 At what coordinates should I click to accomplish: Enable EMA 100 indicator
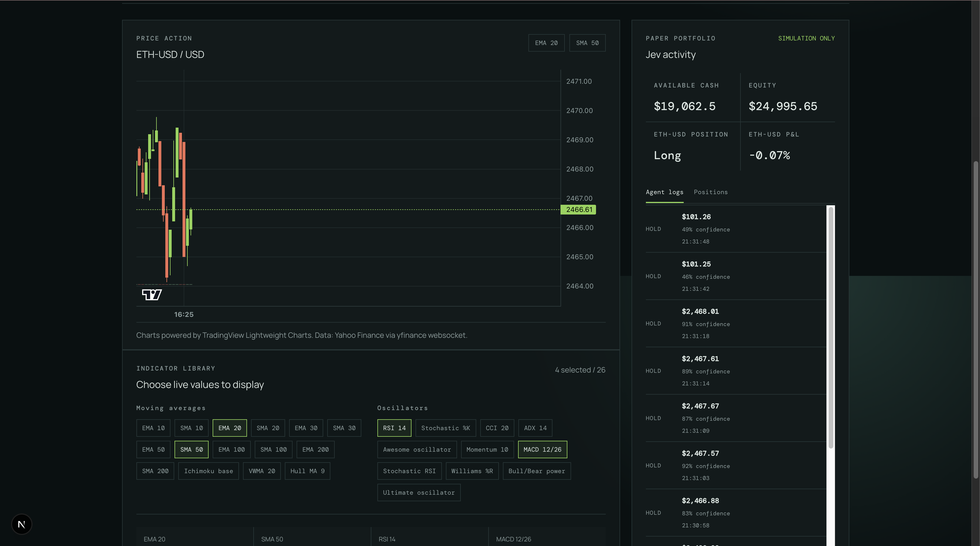point(231,450)
